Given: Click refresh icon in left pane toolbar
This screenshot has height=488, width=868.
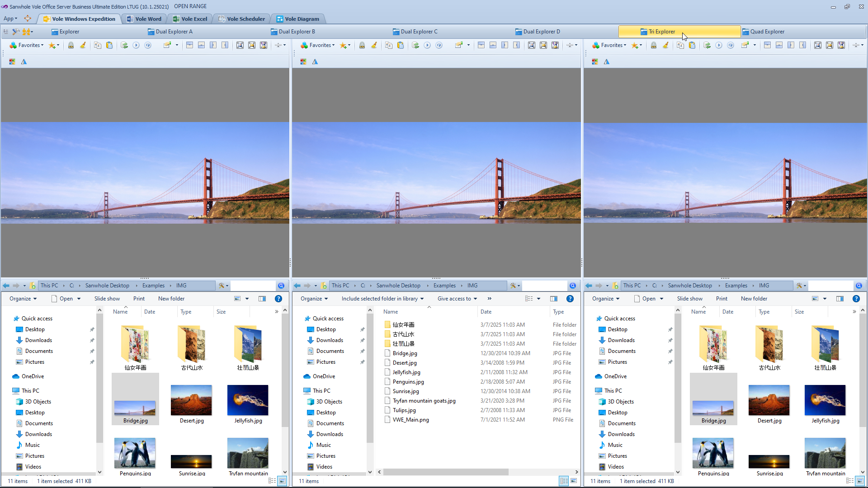Looking at the screenshot, I should 124,45.
